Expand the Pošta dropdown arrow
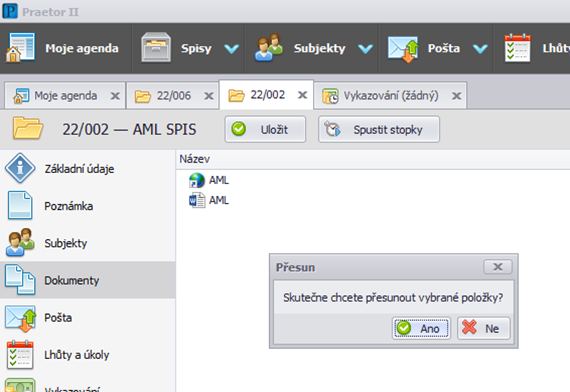This screenshot has height=392, width=570. [x=480, y=50]
